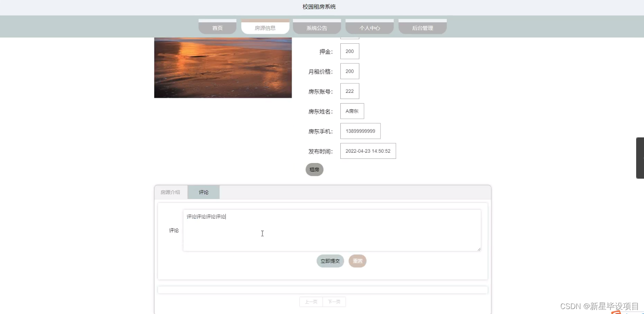Click the beach sunset house photo
Screen dimensions: 644x314
click(x=223, y=68)
